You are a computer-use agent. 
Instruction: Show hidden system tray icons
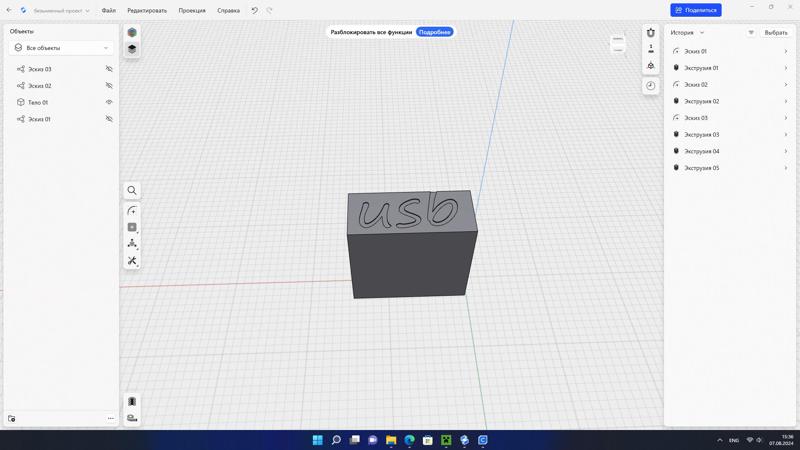tap(719, 440)
